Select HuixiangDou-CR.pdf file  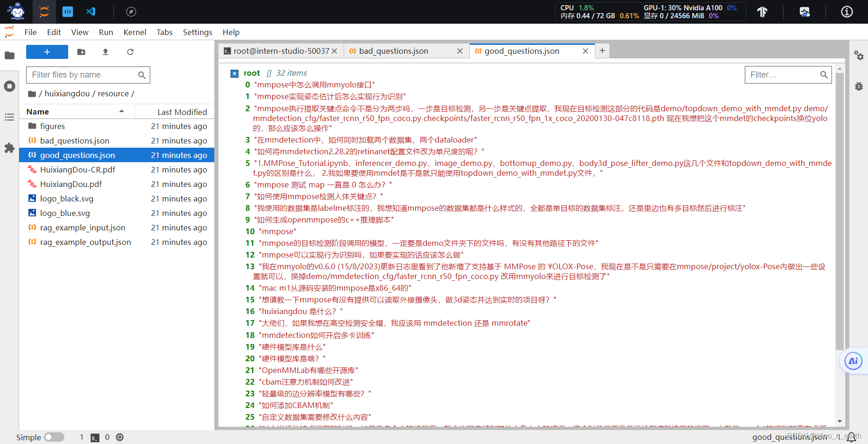tap(117, 170)
